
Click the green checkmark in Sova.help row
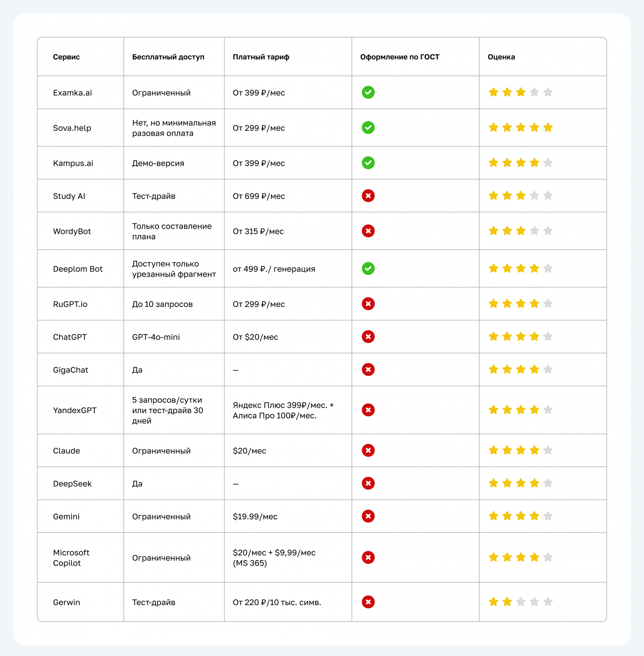[368, 128]
